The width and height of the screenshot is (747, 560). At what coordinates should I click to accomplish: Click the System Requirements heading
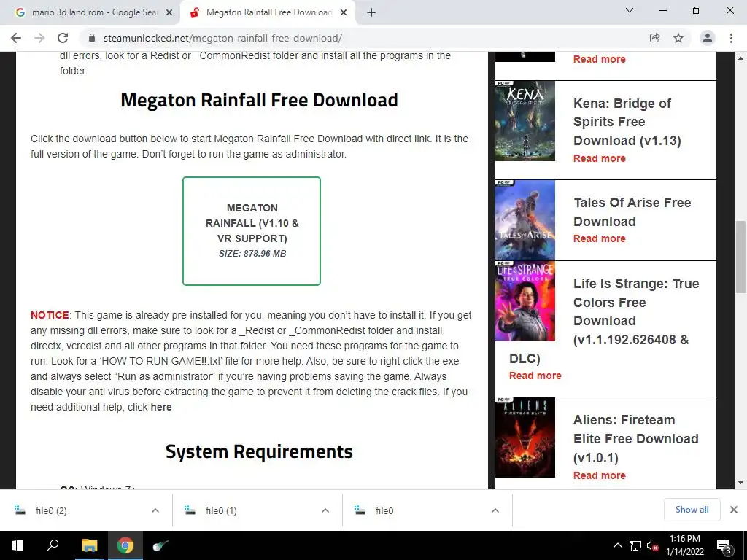pos(259,451)
